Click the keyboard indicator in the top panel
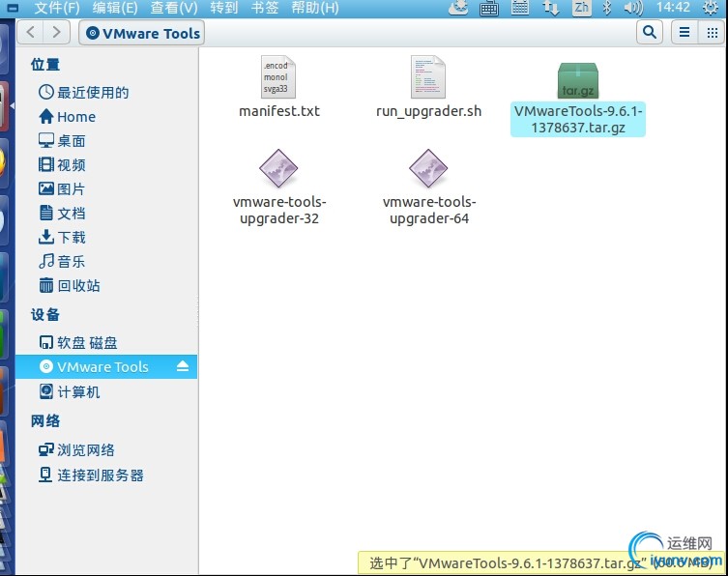This screenshot has width=728, height=576. [x=489, y=8]
